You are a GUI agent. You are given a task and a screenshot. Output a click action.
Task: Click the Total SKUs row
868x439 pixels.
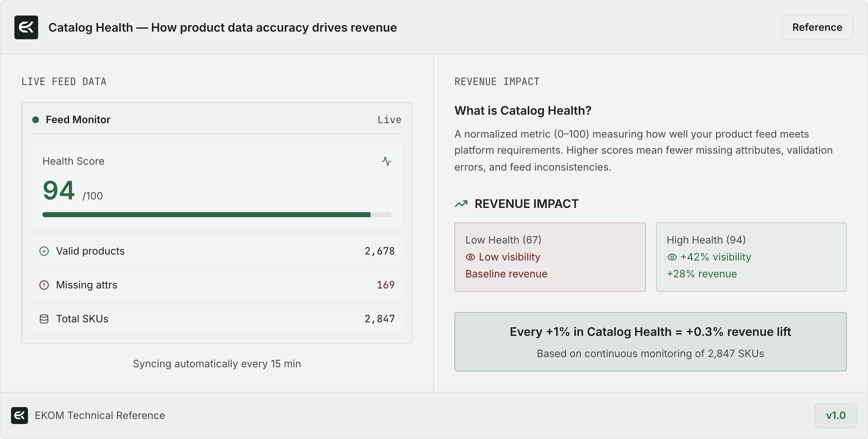click(217, 319)
